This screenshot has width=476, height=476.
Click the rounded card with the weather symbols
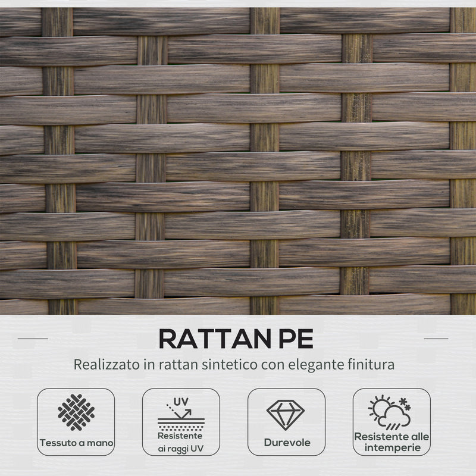[x=394, y=422]
